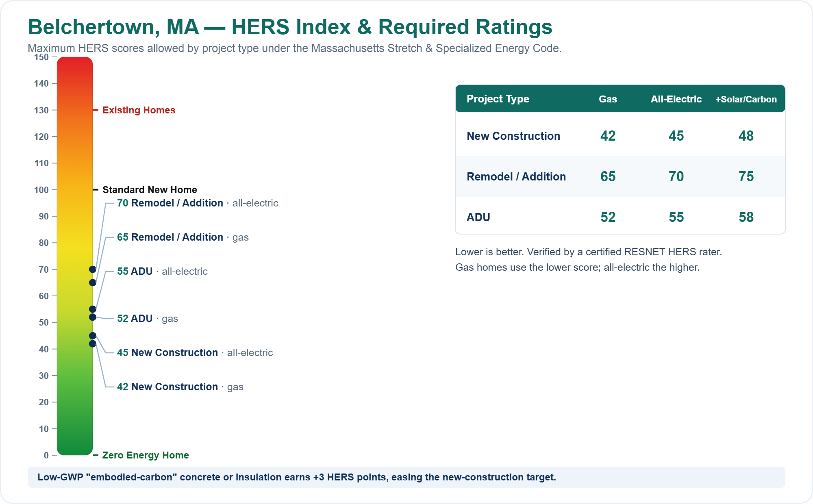This screenshot has height=504, width=813.
Task: Click Remodel gas value 65 in table
Action: pyautogui.click(x=608, y=176)
